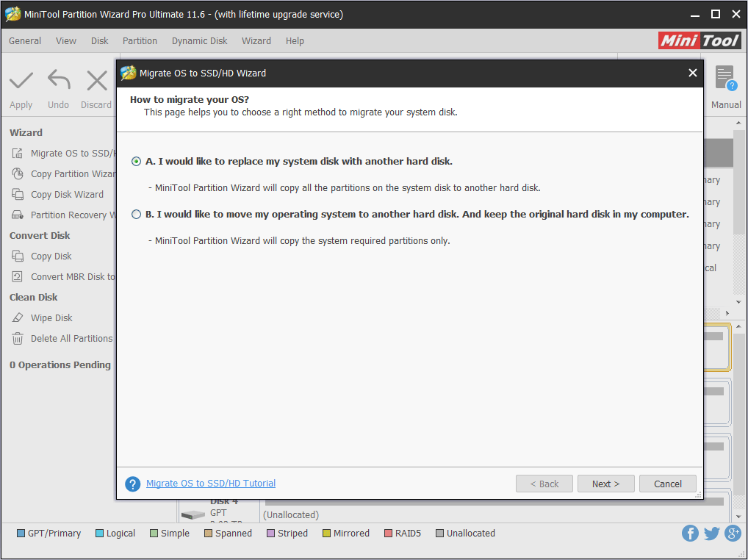The height and width of the screenshot is (560, 748).
Task: Click the disabled Back button
Action: 544,484
